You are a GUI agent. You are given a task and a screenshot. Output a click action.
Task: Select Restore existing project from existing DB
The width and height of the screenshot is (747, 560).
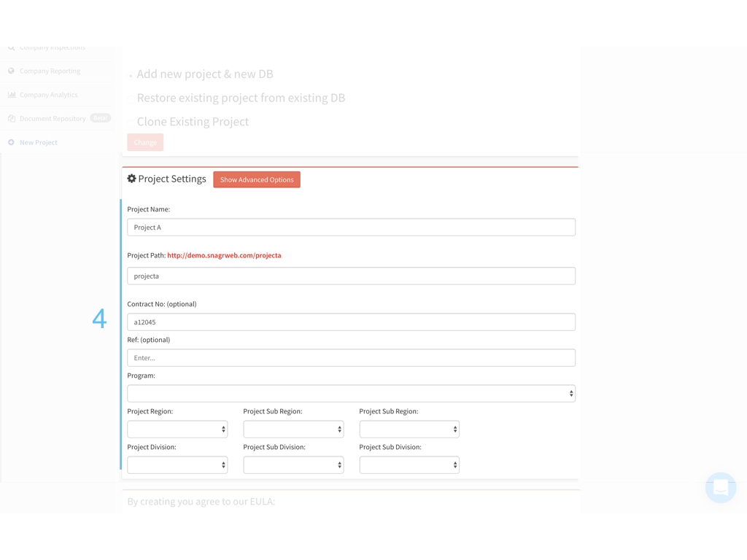tap(131, 99)
